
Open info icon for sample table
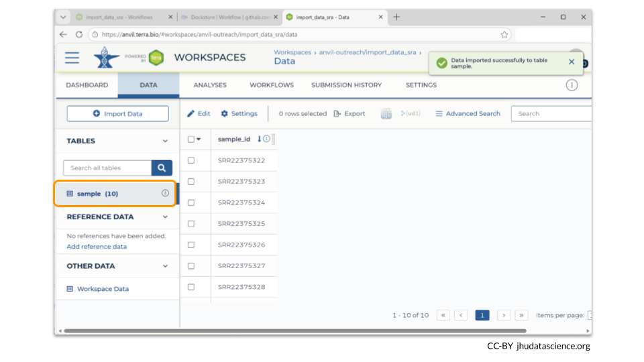pos(165,193)
